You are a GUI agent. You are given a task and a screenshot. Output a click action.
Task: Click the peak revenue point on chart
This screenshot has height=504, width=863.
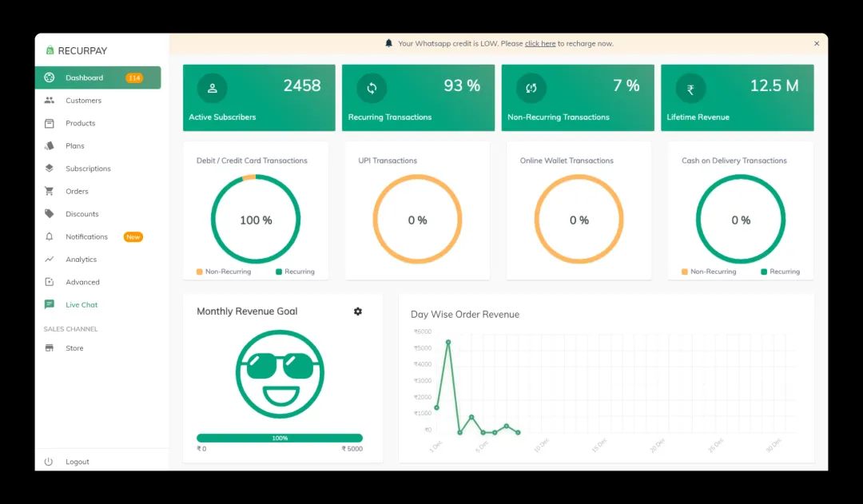tap(448, 342)
